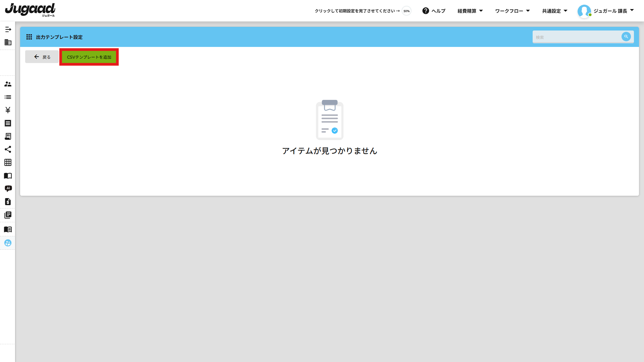Click the empty clipboard illustration

click(x=330, y=120)
